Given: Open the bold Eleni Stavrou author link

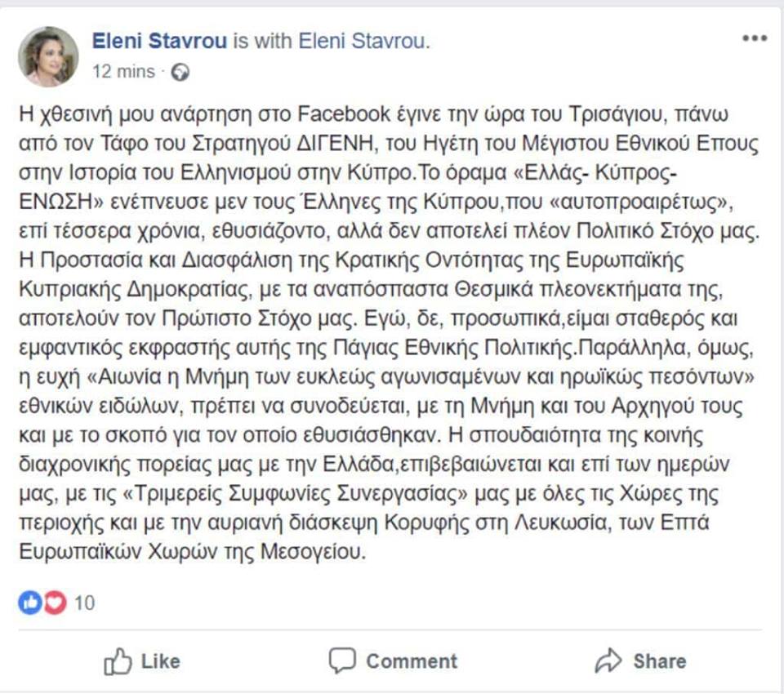Looking at the screenshot, I should (x=159, y=41).
